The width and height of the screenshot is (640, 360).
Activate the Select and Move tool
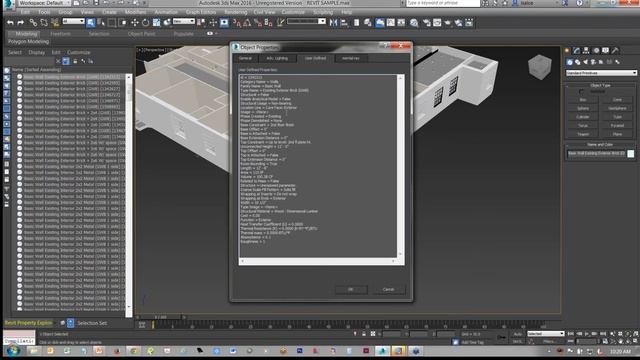click(135, 23)
